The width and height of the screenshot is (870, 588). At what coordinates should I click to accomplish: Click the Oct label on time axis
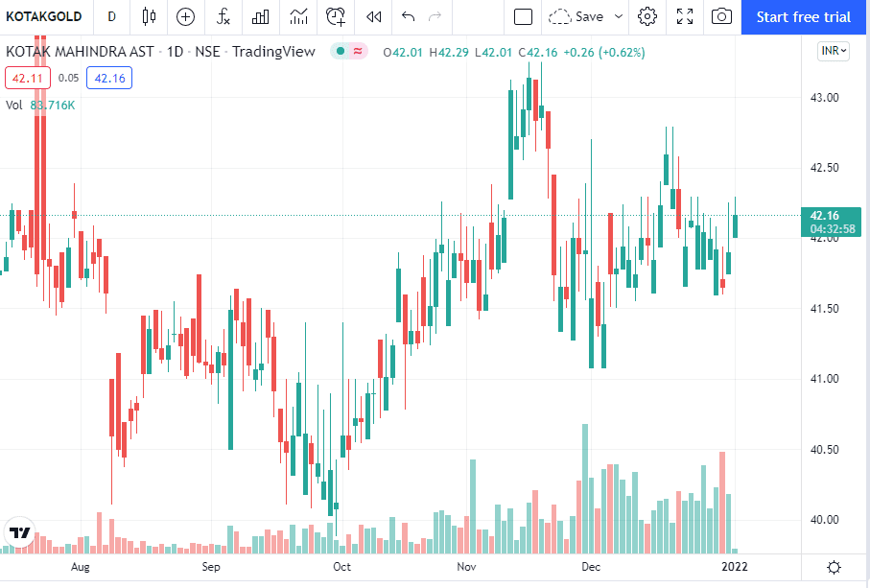coord(341,567)
